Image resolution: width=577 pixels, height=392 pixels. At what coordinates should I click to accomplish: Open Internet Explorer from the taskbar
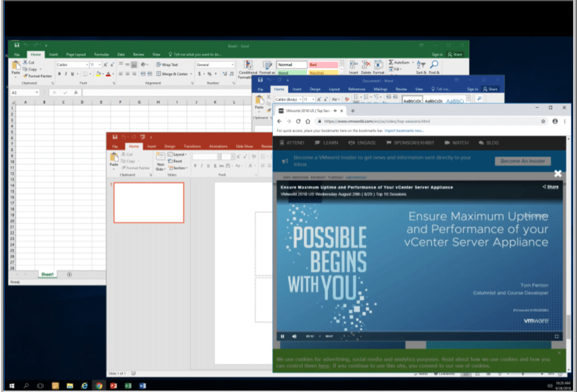pyautogui.click(x=84, y=385)
